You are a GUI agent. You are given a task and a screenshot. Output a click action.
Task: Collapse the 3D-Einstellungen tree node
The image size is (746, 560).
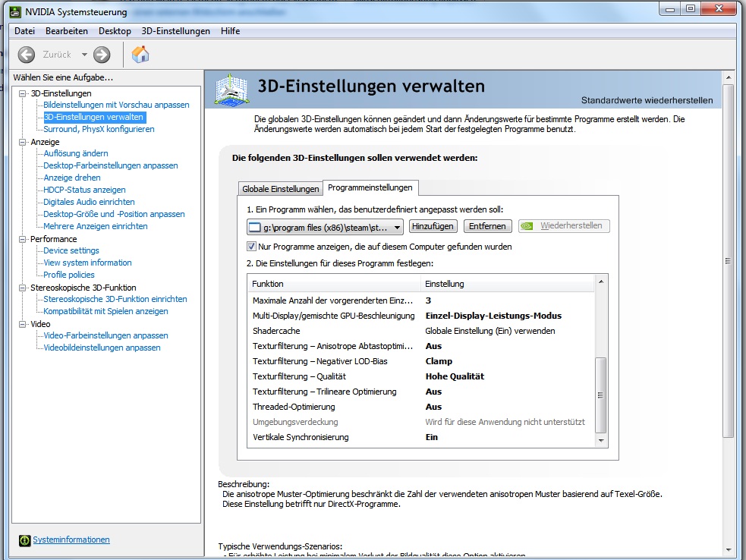click(23, 93)
